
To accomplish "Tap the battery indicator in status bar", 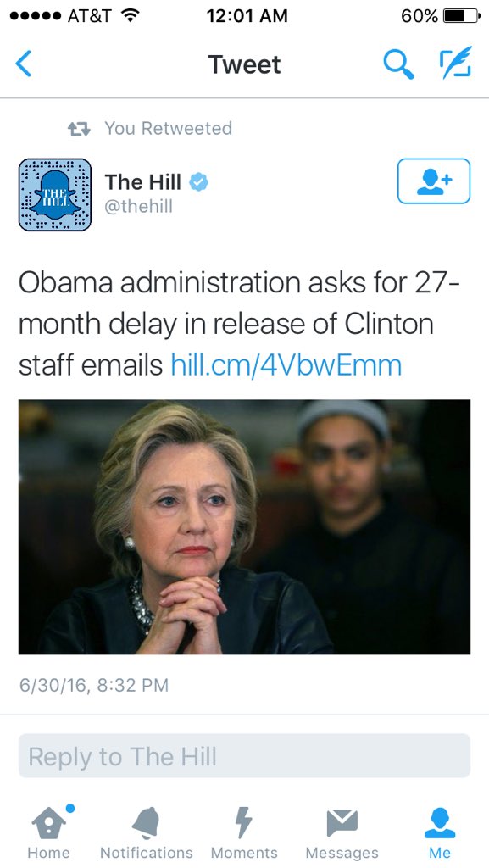I will pos(463,15).
